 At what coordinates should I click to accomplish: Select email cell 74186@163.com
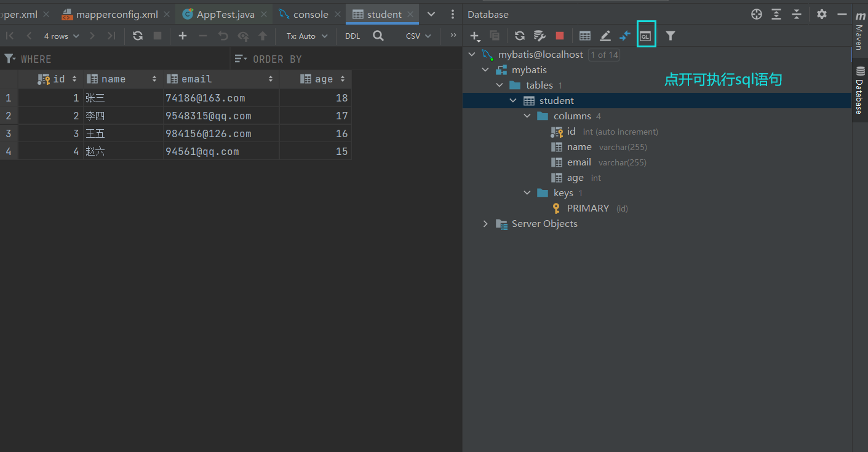point(221,98)
